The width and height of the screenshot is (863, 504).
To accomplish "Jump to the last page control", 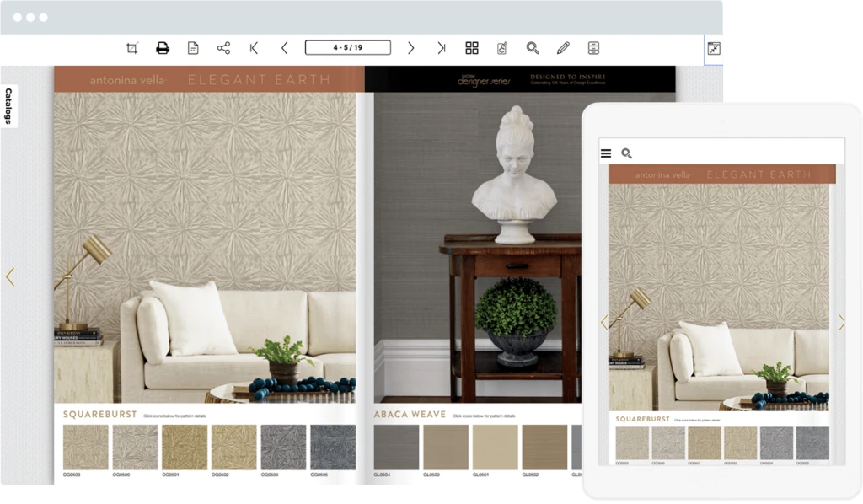I will (441, 47).
